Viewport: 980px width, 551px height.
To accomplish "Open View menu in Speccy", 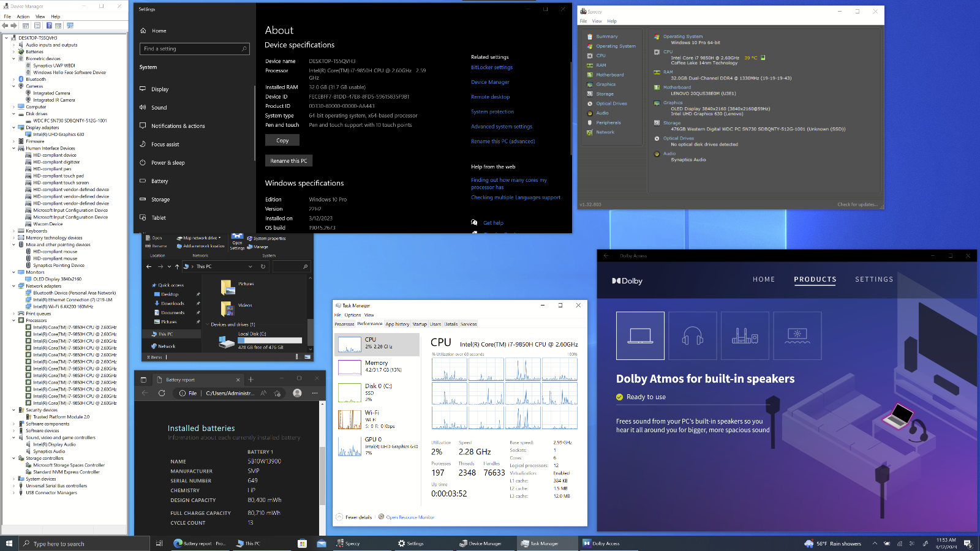I will pos(597,21).
